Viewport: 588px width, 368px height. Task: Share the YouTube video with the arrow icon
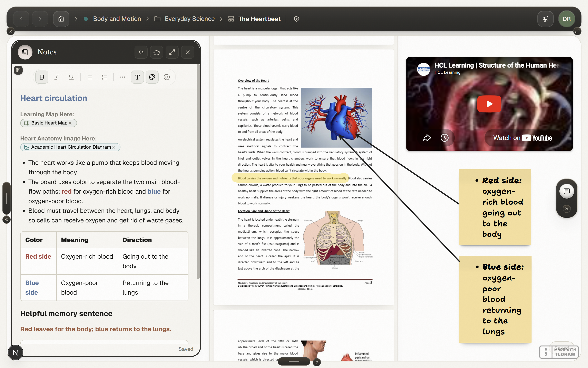point(427,138)
